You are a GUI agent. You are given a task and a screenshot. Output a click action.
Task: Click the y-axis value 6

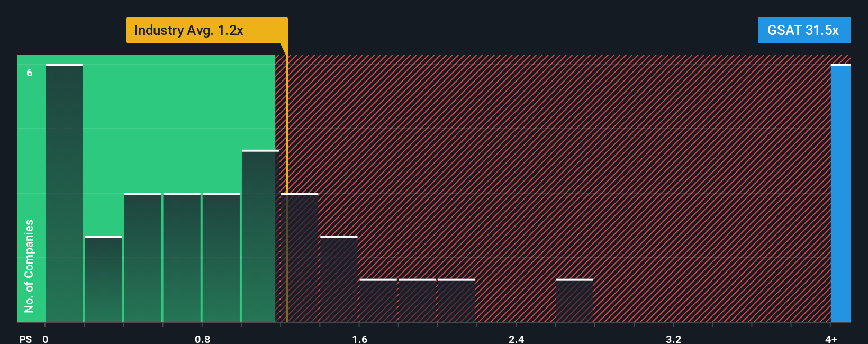[30, 73]
